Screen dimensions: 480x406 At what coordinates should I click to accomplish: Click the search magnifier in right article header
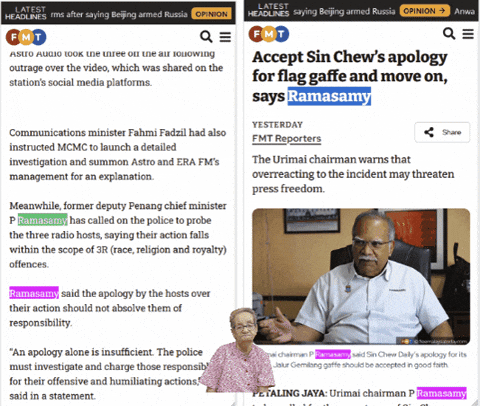[449, 33]
